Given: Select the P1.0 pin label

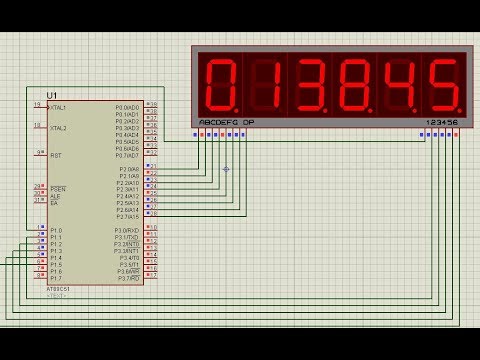Looking at the screenshot, I should [x=56, y=230].
